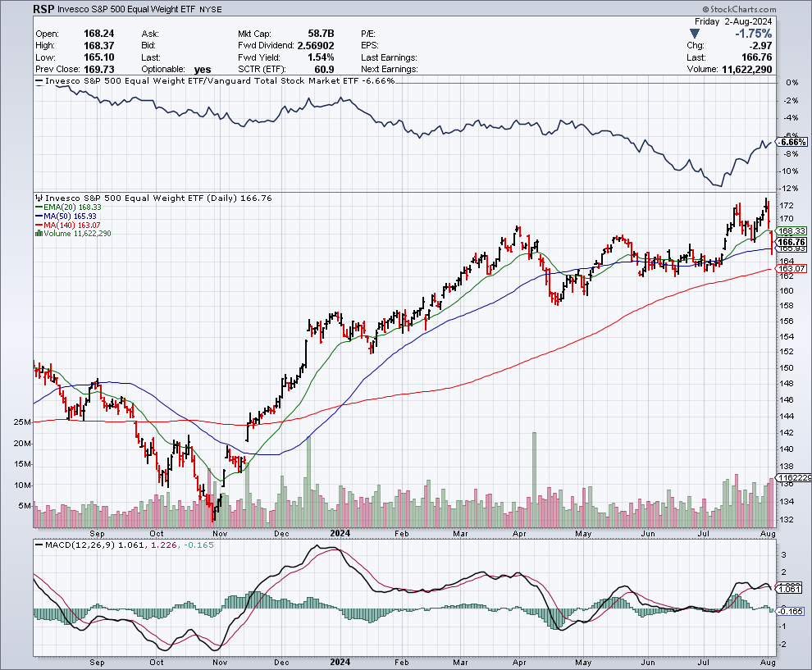The image size is (812, 670).
Task: Click the daily price candlestick legend icon
Action: tap(37, 198)
